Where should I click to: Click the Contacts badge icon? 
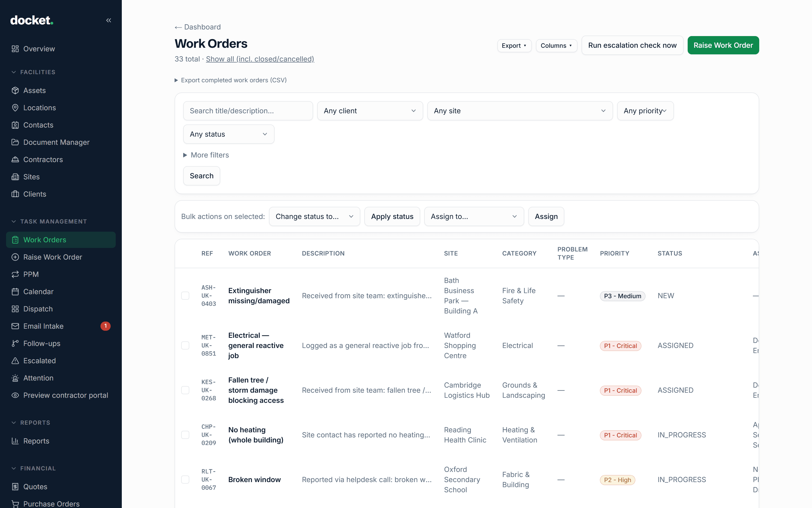coord(15,125)
